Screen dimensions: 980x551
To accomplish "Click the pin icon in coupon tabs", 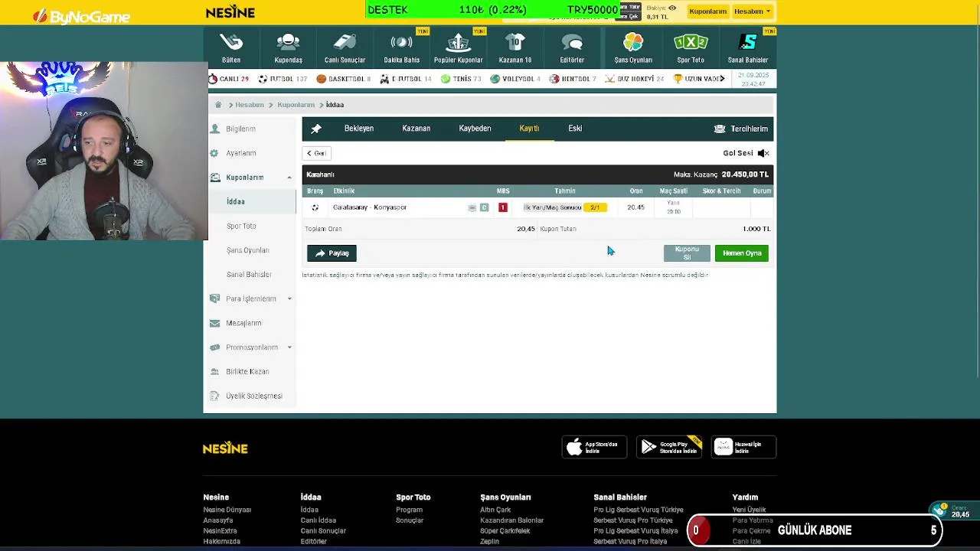I will [x=315, y=129].
